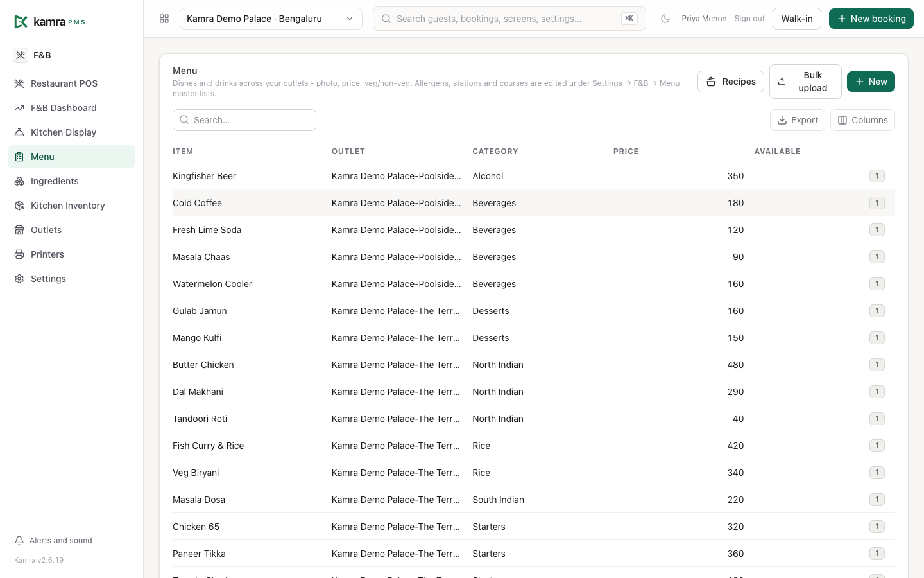Image resolution: width=924 pixels, height=578 pixels.
Task: Add a New menu item
Action: [871, 82]
